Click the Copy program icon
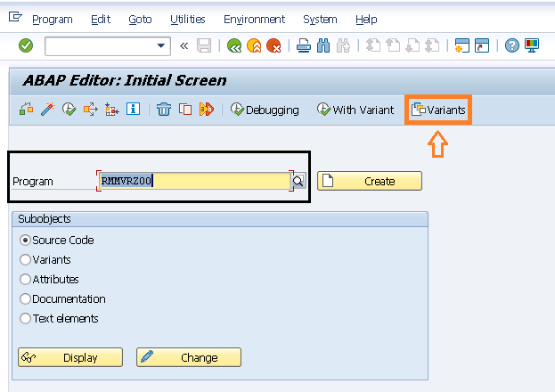The width and height of the screenshot is (555, 392). tap(185, 110)
